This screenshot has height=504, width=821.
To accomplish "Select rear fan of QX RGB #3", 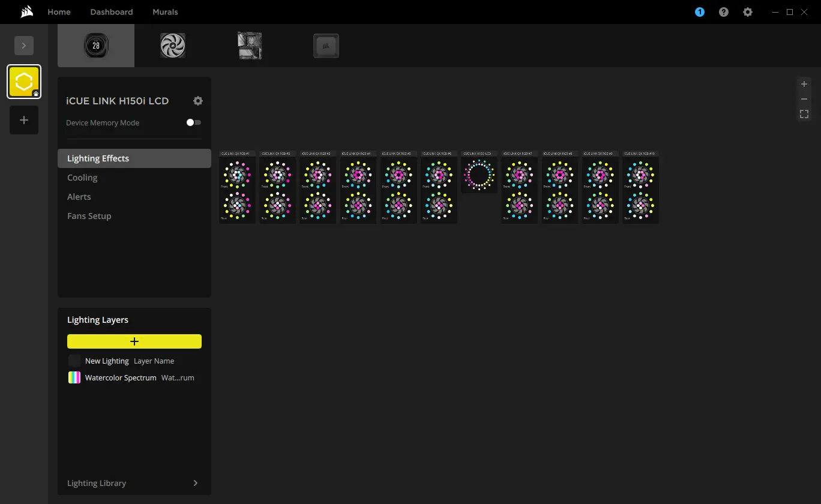I will (318, 206).
